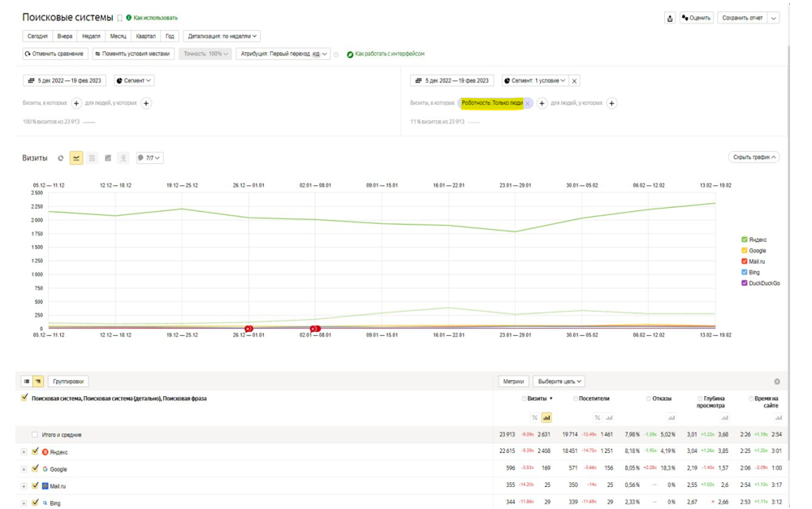Switch table to tree list view
The height and width of the screenshot is (509, 812).
tap(38, 382)
